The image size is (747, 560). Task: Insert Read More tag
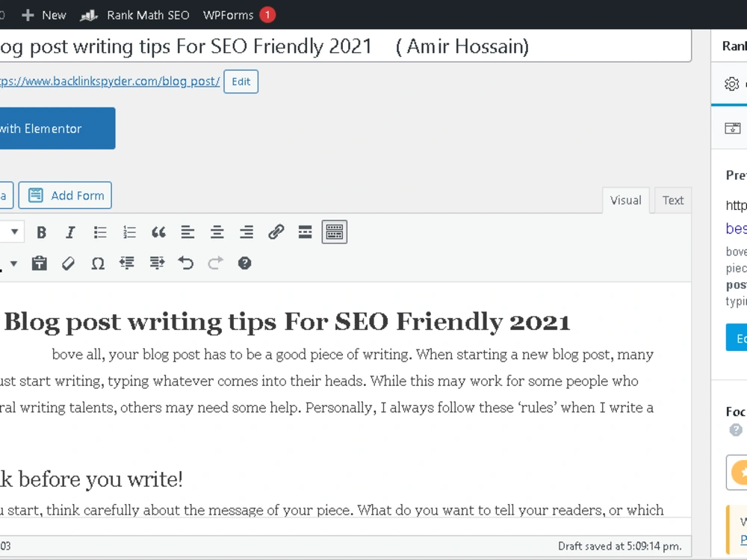click(x=305, y=232)
